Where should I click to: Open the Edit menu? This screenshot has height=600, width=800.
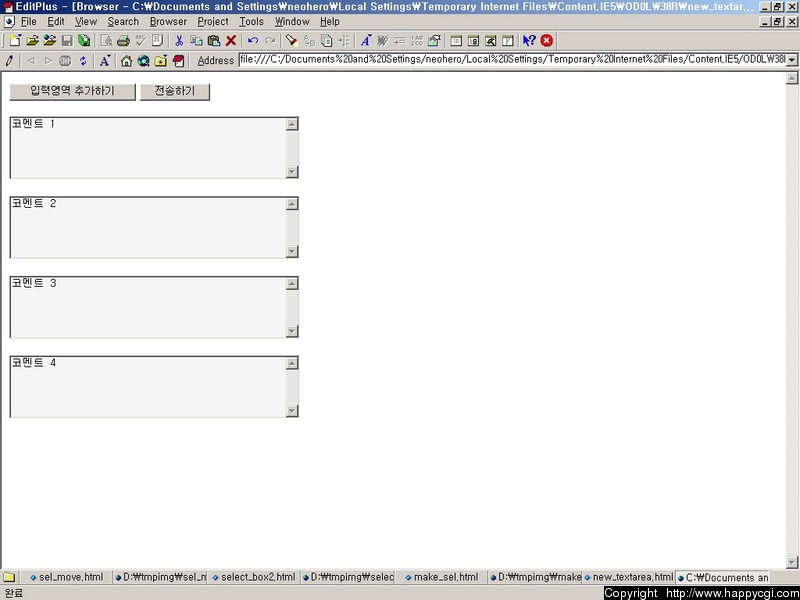point(56,21)
